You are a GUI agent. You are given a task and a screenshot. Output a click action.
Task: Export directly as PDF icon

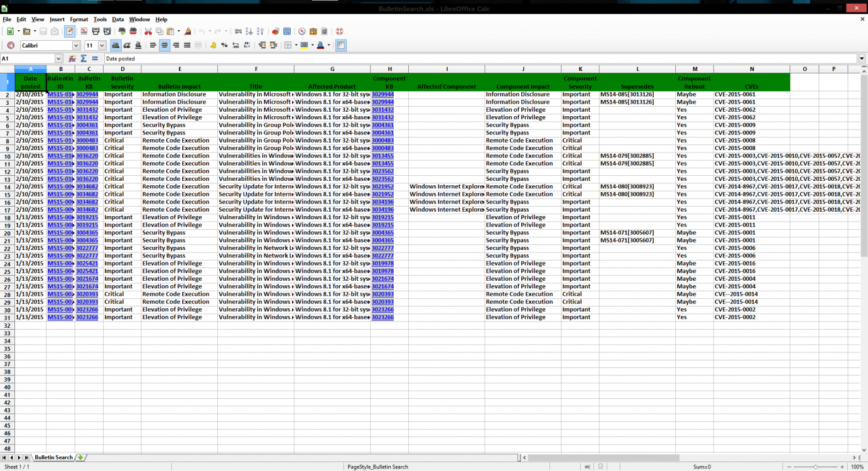(x=84, y=31)
